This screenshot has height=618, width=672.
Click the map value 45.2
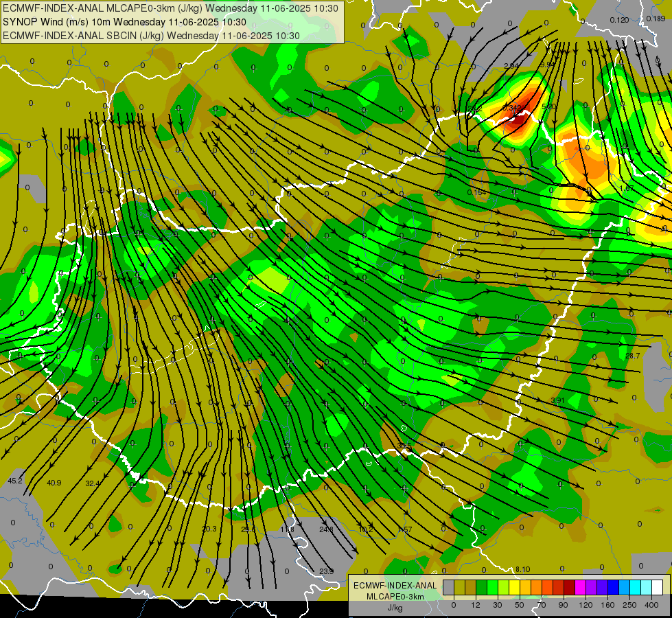14,481
